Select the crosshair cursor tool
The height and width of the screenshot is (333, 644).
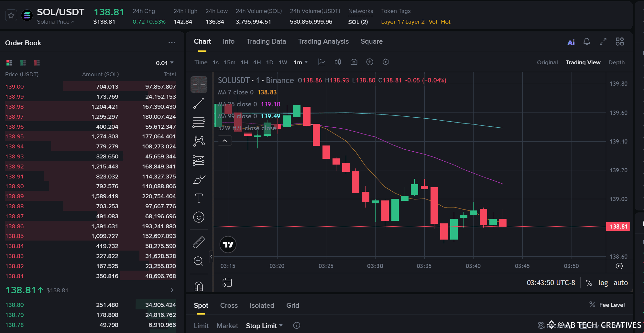(x=199, y=85)
